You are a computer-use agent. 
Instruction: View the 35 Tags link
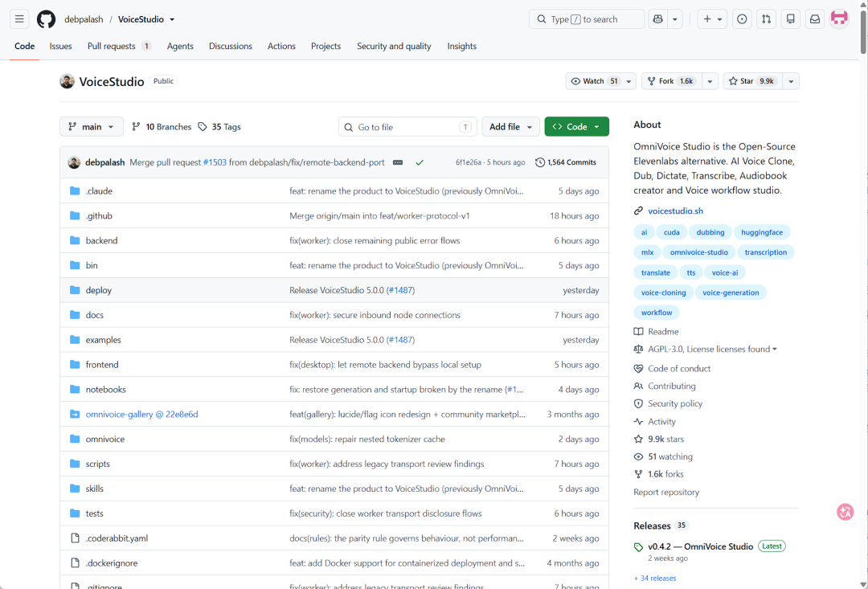(x=219, y=127)
